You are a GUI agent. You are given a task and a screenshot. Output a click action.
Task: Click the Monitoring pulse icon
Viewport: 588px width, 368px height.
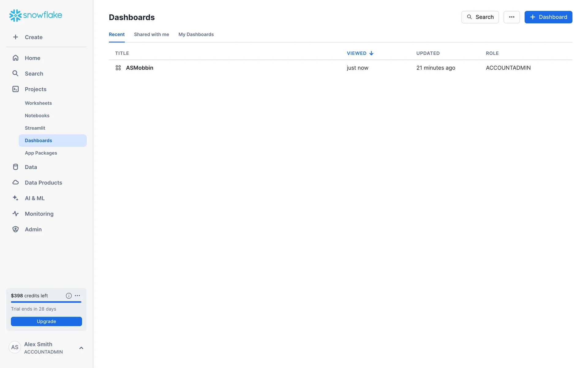coord(16,214)
